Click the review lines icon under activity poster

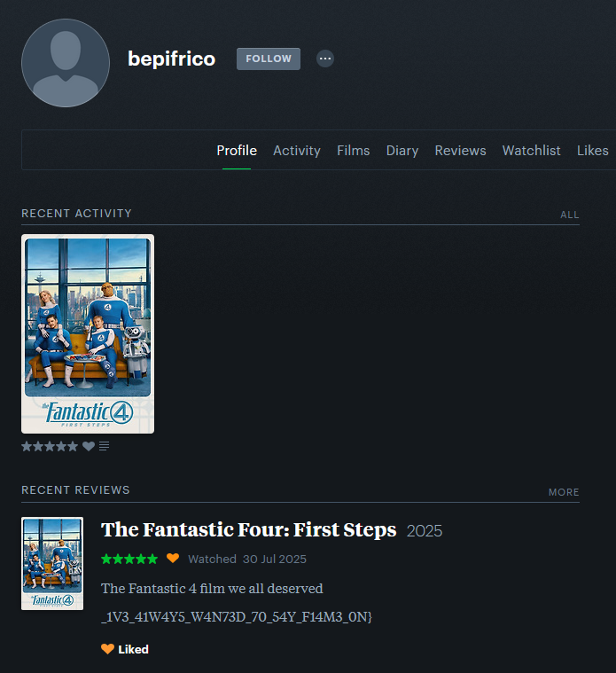pyautogui.click(x=104, y=446)
